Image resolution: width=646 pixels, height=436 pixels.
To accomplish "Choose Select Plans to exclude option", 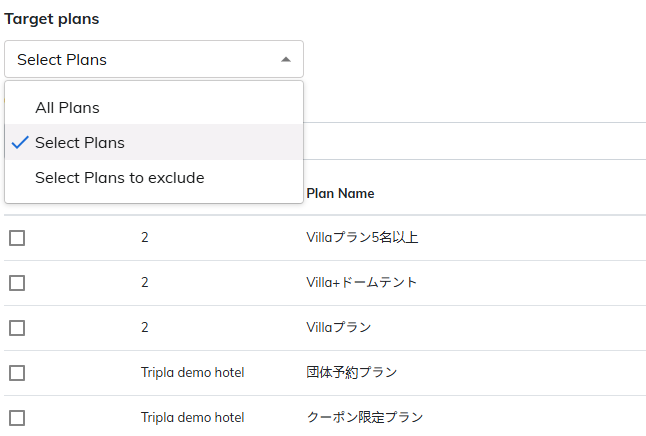I will [119, 177].
